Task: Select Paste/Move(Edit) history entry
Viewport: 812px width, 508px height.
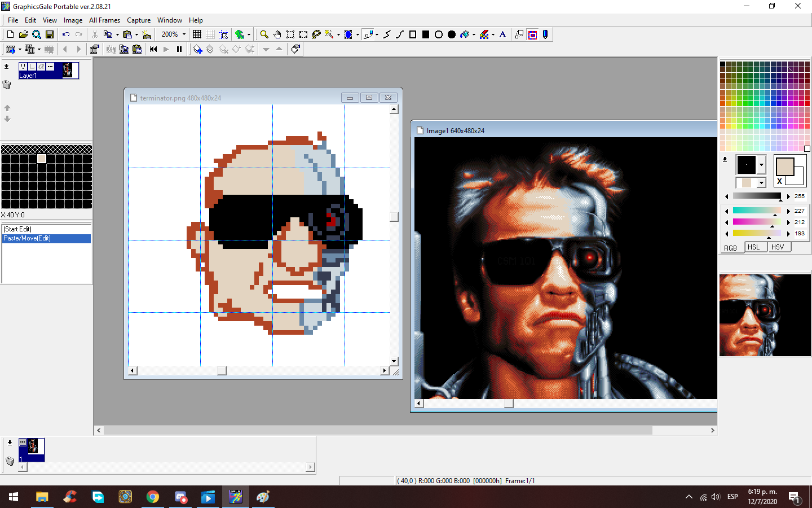Action: coord(46,239)
